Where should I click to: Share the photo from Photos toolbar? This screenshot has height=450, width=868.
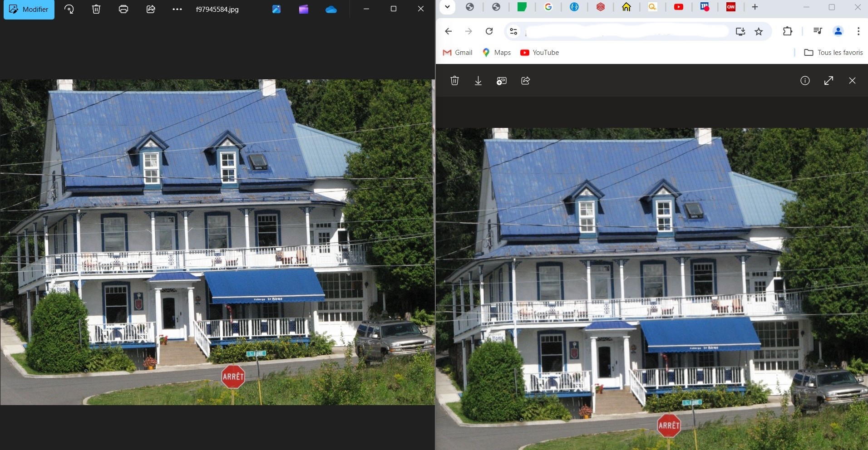click(151, 9)
